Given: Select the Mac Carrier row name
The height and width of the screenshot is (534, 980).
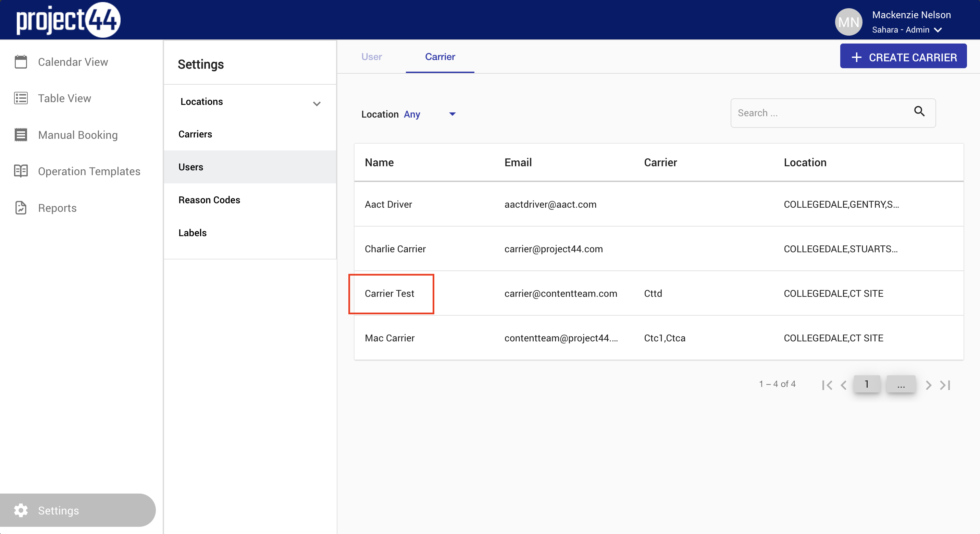Looking at the screenshot, I should (x=389, y=338).
